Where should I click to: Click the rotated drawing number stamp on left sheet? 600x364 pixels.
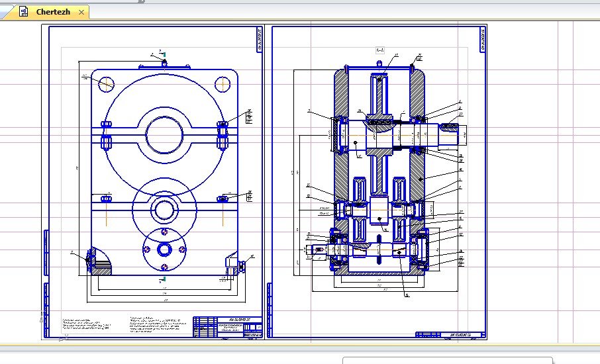point(258,40)
